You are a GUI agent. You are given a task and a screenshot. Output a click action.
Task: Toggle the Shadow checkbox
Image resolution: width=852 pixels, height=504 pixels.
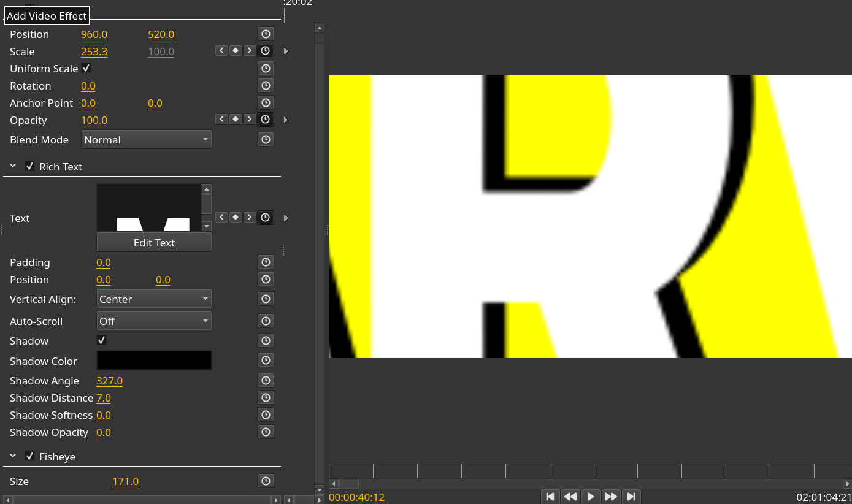[102, 340]
